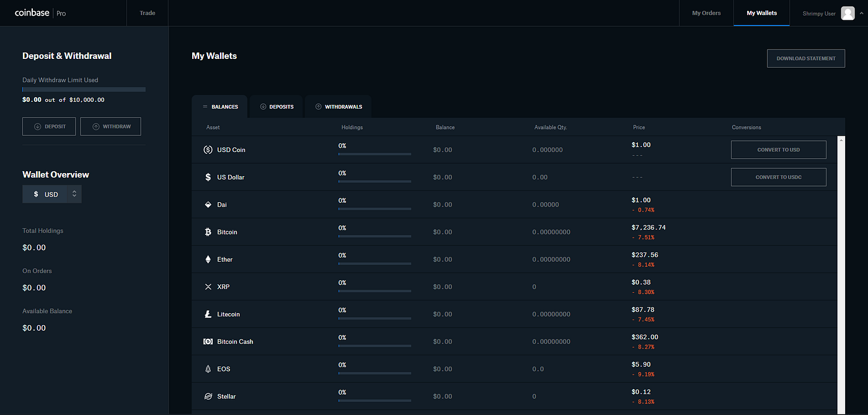Click the Daily Withdraw Limit progress bar

84,89
